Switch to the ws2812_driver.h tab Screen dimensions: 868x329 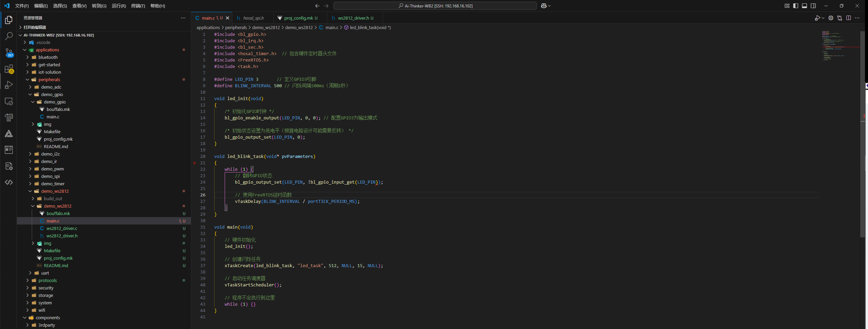[355, 18]
